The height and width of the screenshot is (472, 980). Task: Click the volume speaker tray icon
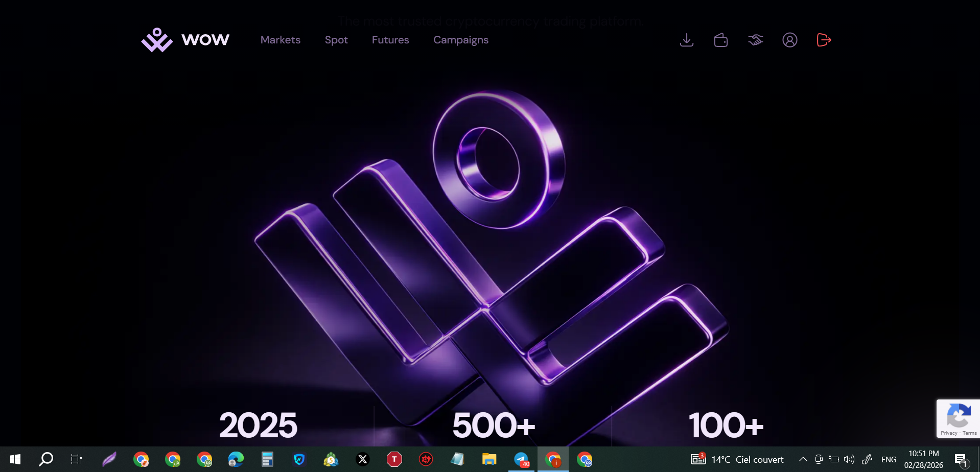[849, 459]
